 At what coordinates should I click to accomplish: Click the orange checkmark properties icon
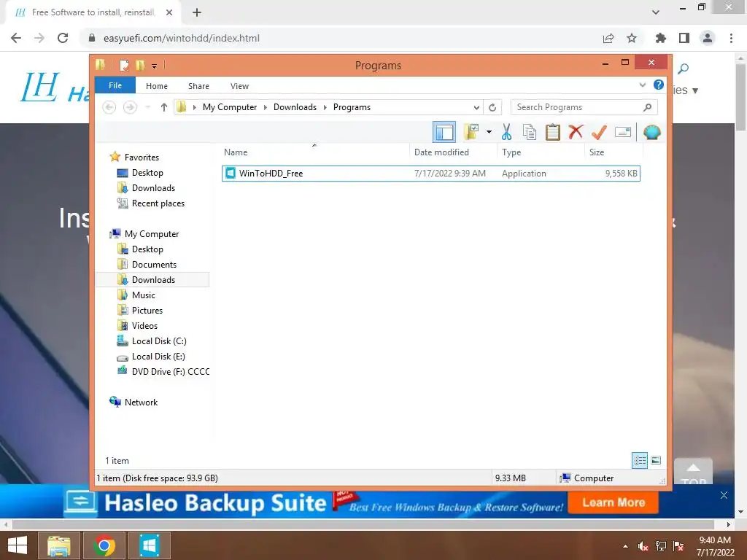(x=599, y=132)
